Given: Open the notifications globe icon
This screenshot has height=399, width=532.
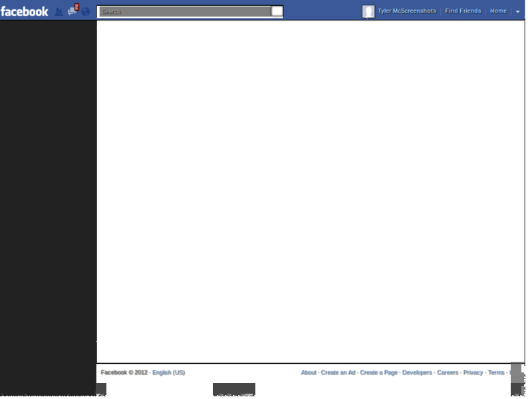Looking at the screenshot, I should pyautogui.click(x=85, y=12).
